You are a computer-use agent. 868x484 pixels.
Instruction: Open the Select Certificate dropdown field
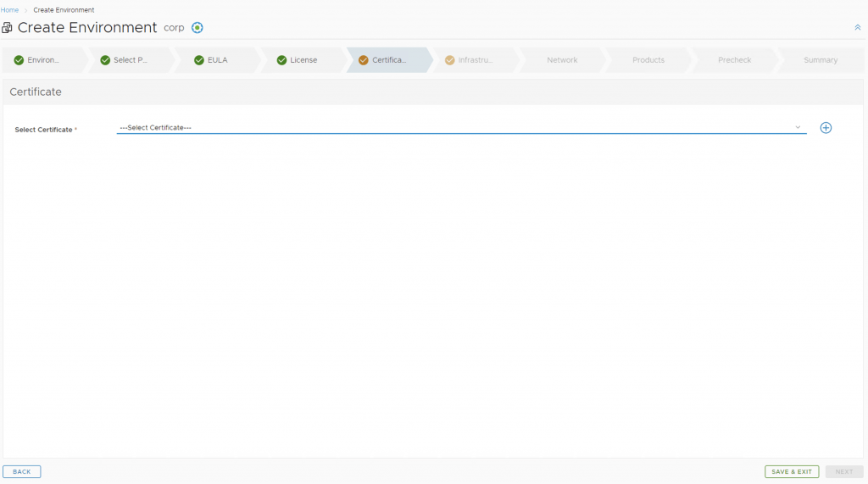(x=458, y=128)
